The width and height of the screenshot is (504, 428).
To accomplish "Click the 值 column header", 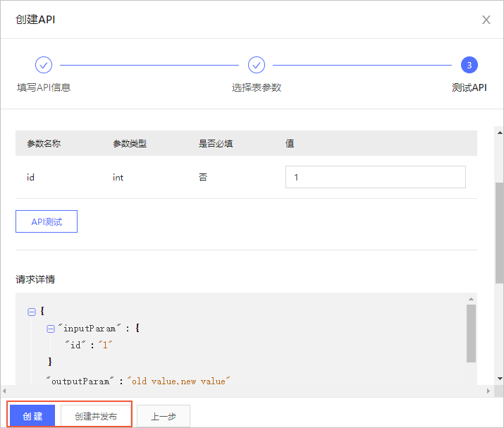I will click(290, 143).
